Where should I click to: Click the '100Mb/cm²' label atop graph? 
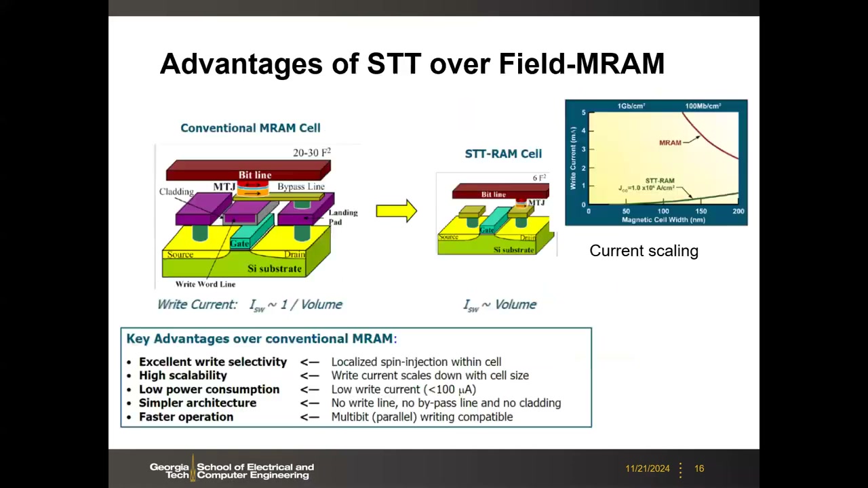click(703, 106)
